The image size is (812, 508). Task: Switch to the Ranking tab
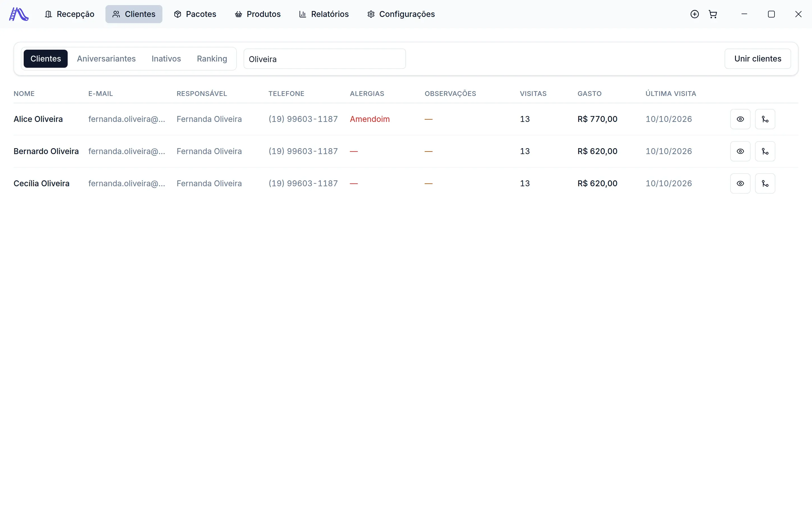(x=212, y=59)
